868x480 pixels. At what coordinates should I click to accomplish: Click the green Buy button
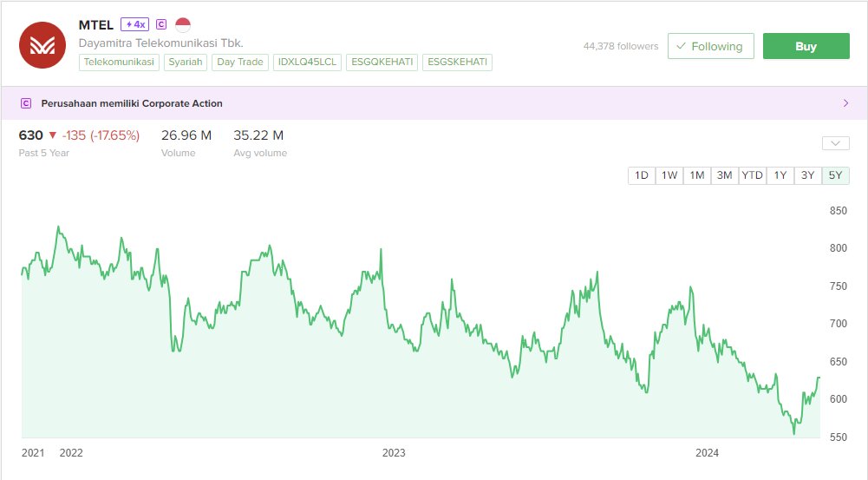(806, 46)
